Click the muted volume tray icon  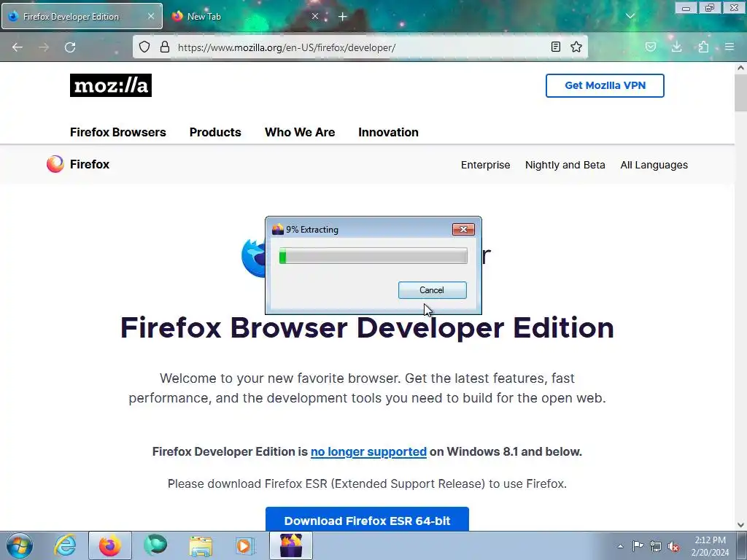point(673,546)
